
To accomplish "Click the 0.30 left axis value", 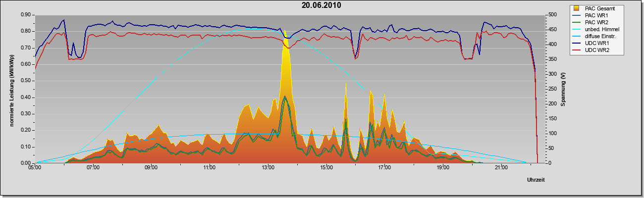I will (26, 114).
